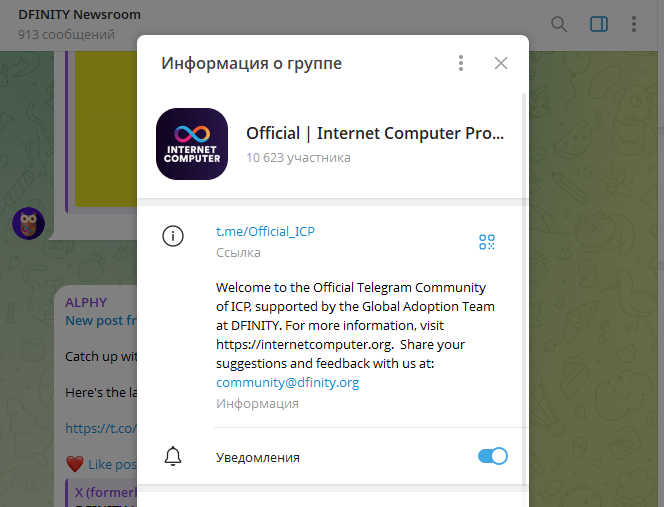664x507 pixels.
Task: Click the 913 сообщений subtitle
Action: (x=66, y=34)
